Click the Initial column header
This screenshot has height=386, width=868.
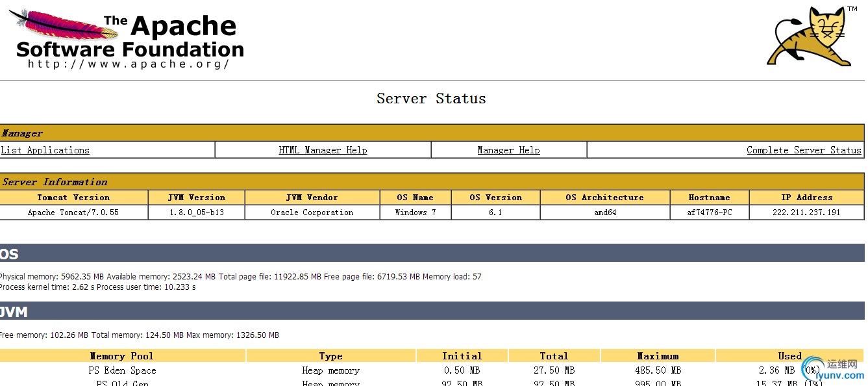[x=462, y=356]
